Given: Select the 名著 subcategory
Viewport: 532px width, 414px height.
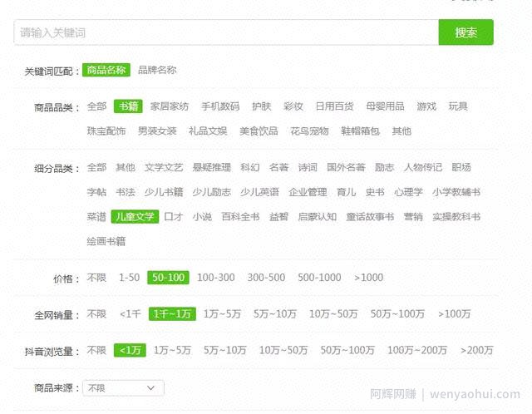Looking at the screenshot, I should (x=279, y=167).
